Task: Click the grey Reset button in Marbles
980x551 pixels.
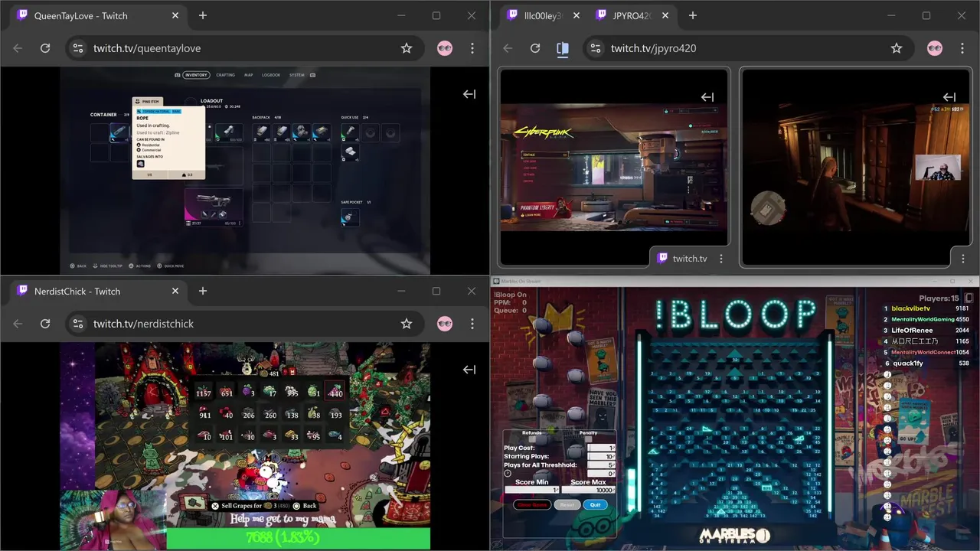Action: point(567,504)
